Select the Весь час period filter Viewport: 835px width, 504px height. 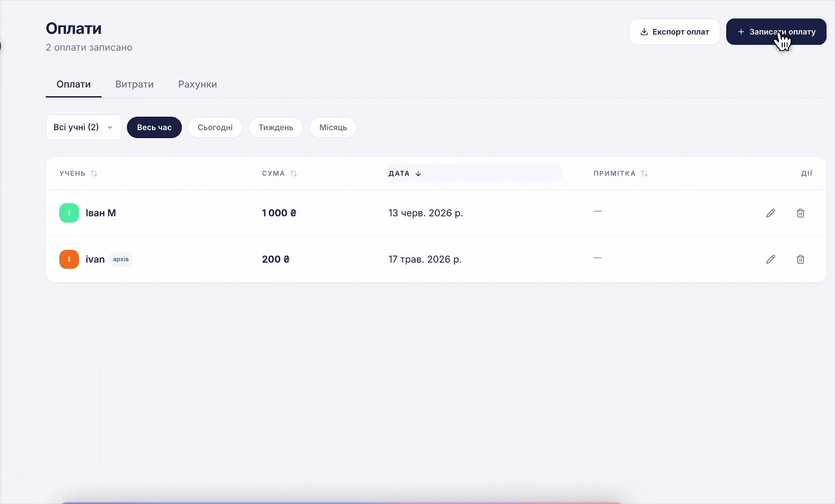coord(154,127)
